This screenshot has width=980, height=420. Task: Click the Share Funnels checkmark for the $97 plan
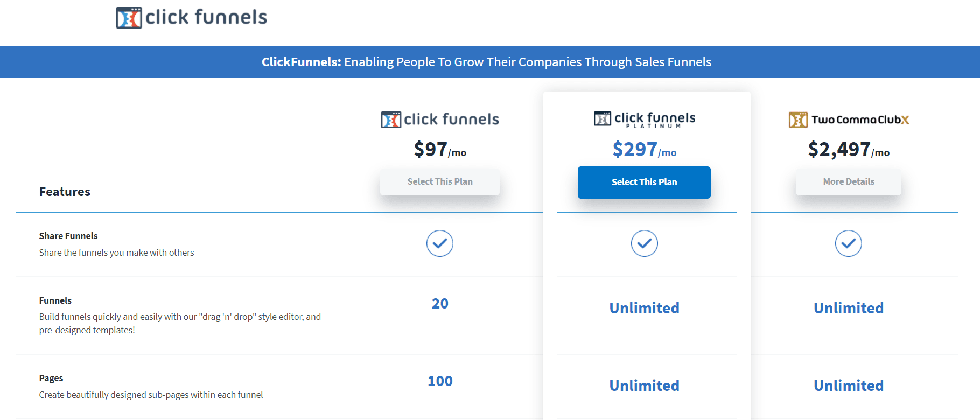[x=439, y=243]
